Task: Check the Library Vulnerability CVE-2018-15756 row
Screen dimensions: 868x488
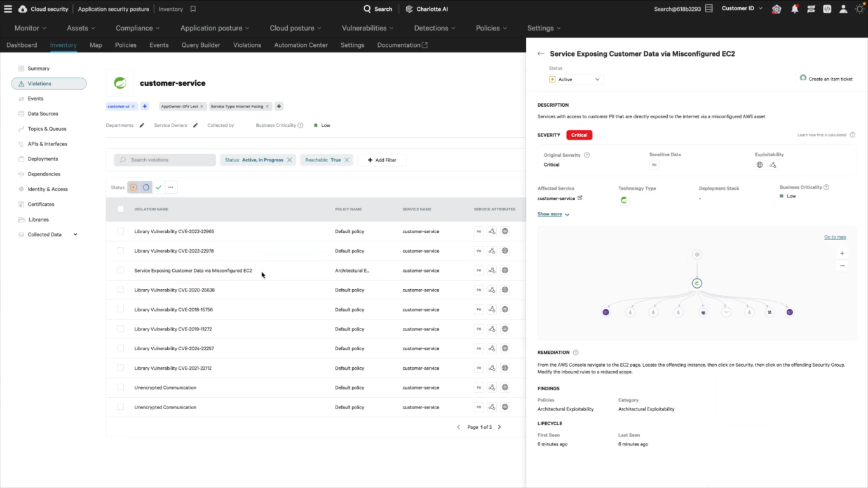Action: click(121, 309)
